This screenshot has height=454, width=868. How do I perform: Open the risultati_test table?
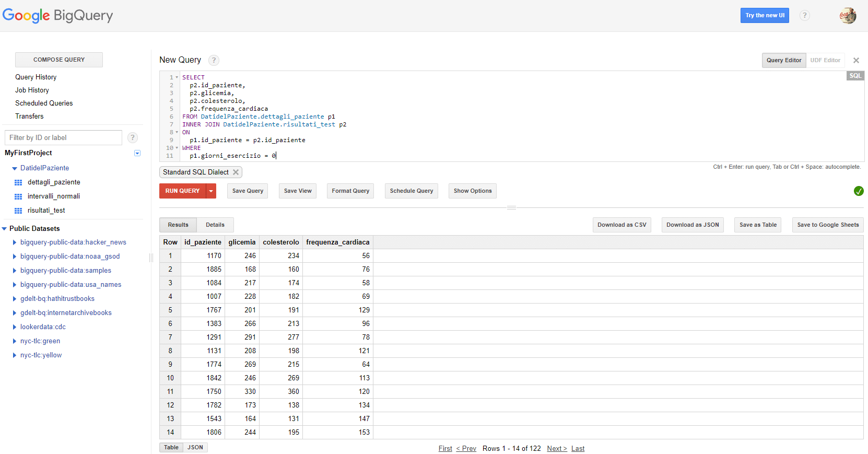tap(46, 211)
